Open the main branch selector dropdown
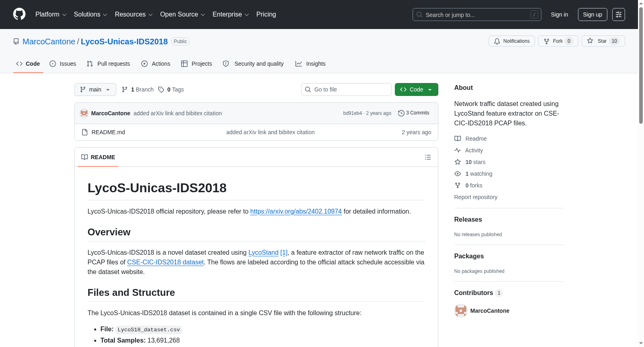This screenshot has width=644, height=347. click(x=95, y=89)
